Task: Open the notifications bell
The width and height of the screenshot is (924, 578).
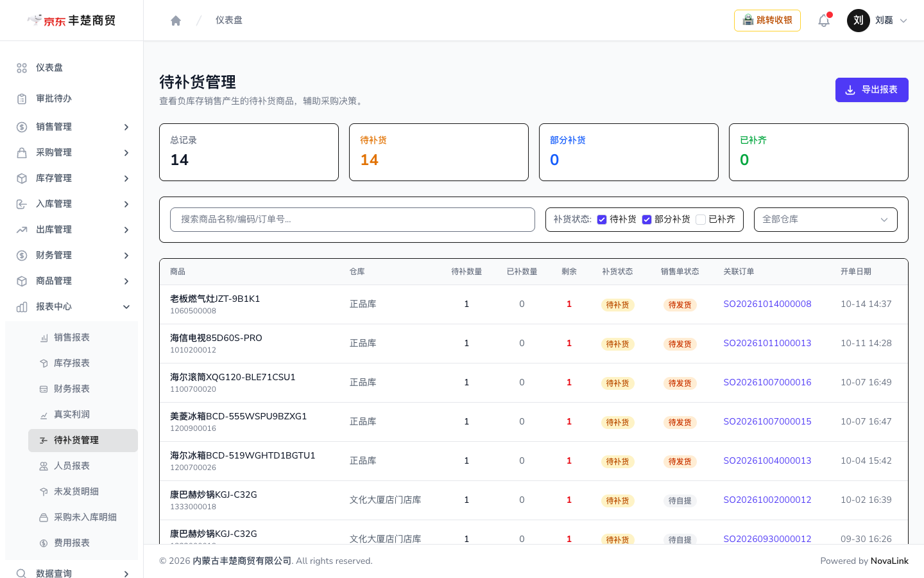Action: click(x=824, y=21)
